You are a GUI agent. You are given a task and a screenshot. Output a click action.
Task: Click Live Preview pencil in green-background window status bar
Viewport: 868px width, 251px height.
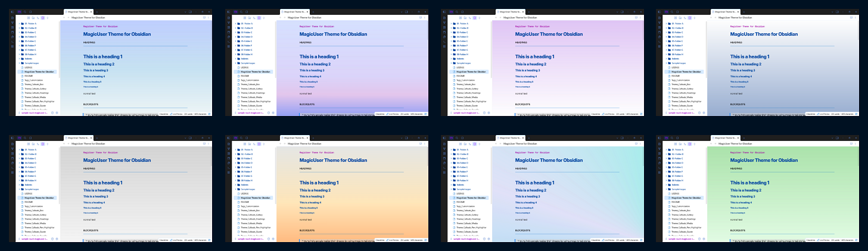tap(819, 240)
